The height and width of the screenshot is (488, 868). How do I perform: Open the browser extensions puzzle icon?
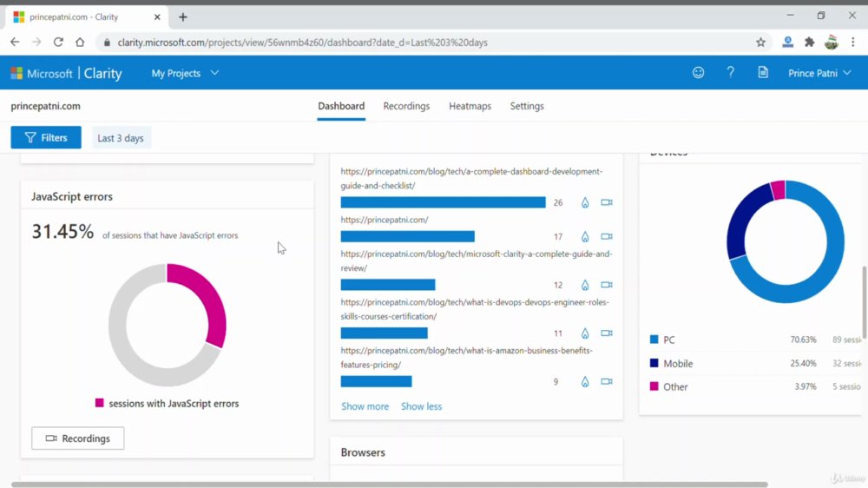point(809,42)
